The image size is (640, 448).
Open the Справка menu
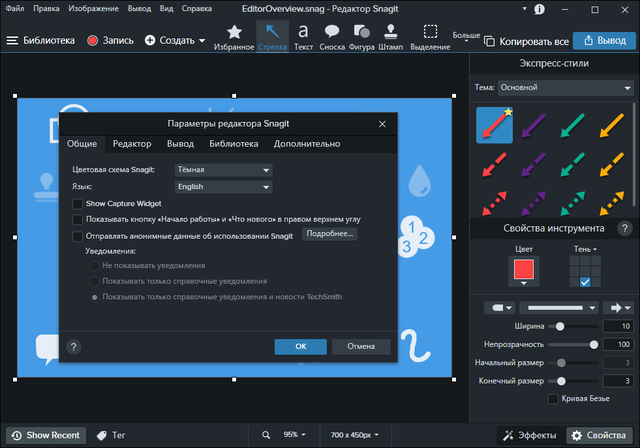[x=196, y=9]
